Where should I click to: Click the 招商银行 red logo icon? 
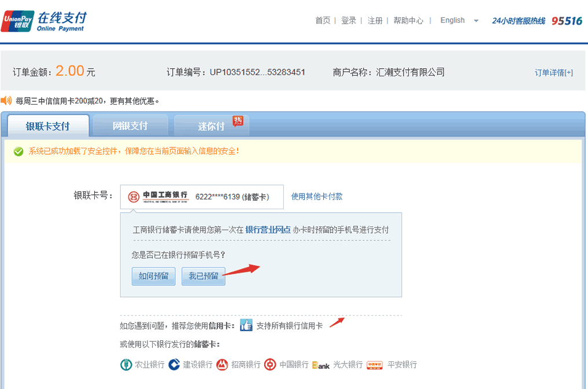[x=222, y=364]
